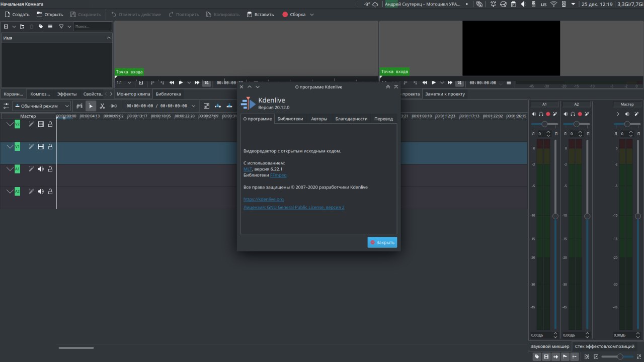Solo channel A2 in audio mixer
644x362 pixels.
573,114
